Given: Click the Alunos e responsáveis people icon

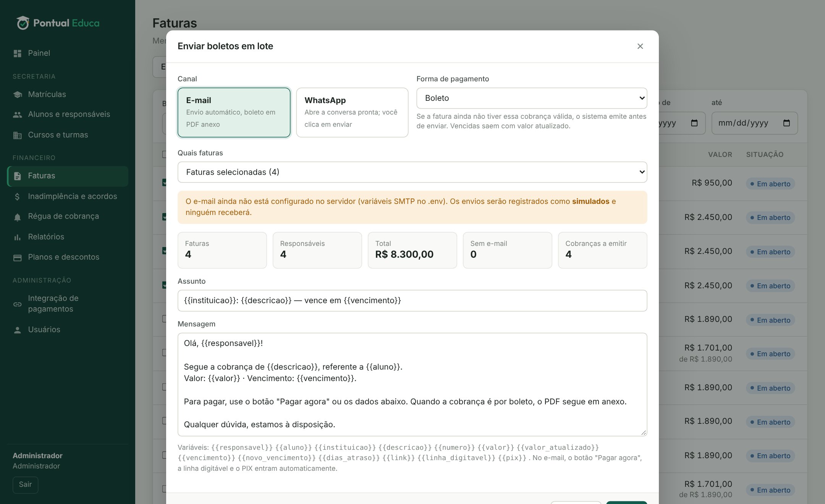Looking at the screenshot, I should click(17, 115).
